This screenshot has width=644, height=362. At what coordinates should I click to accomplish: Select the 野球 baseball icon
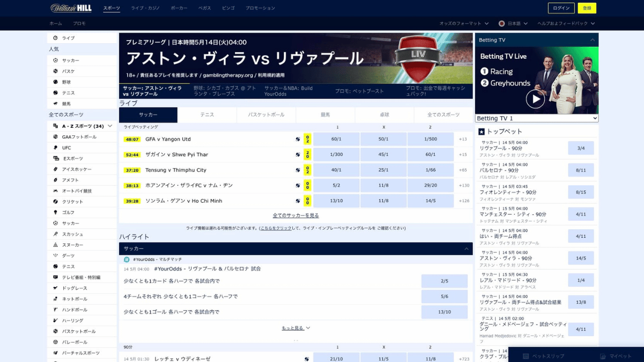[x=56, y=82]
